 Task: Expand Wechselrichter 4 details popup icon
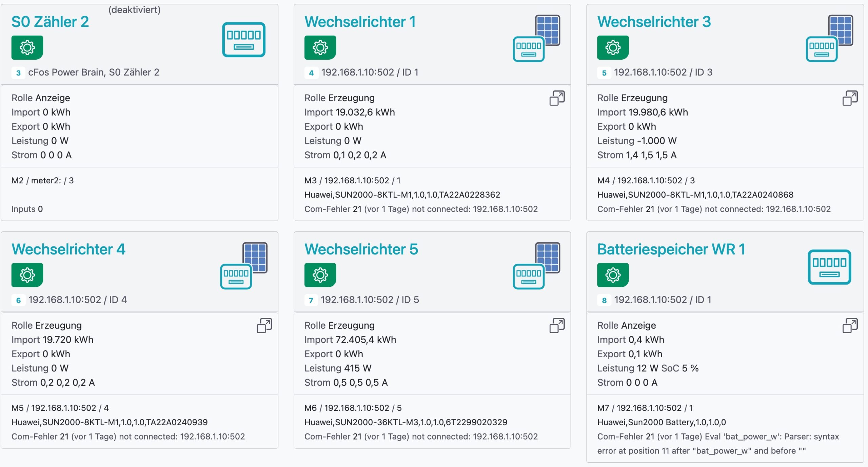click(264, 325)
